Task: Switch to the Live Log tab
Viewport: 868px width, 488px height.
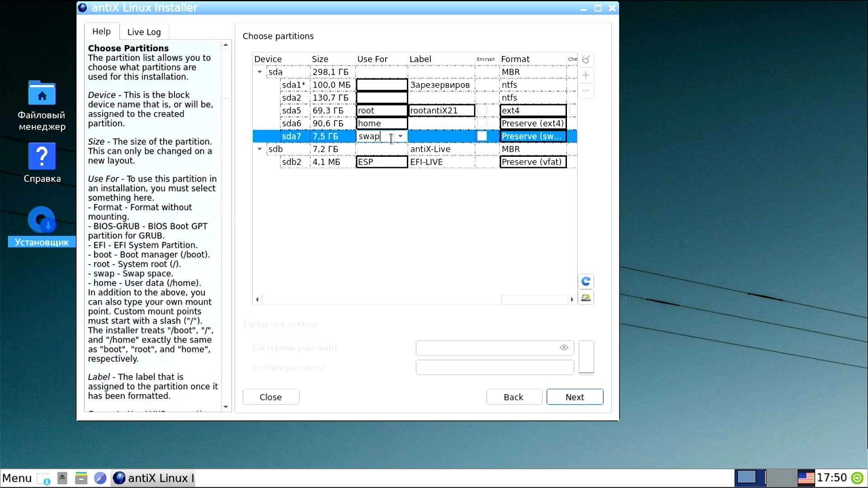Action: pyautogui.click(x=144, y=32)
